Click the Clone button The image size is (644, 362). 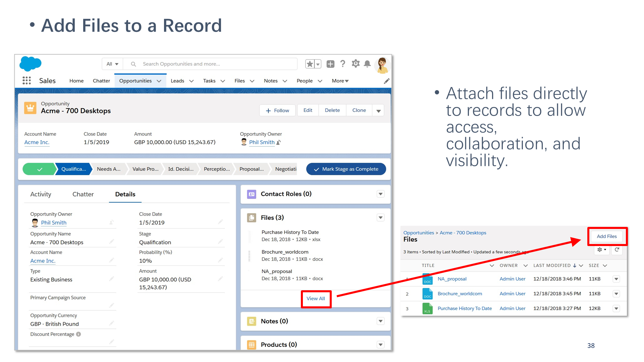pos(359,110)
